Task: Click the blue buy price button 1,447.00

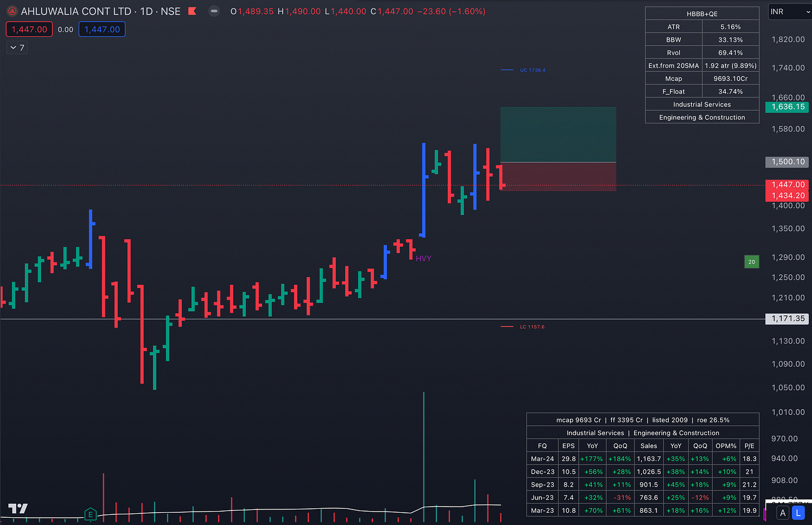Action: pyautogui.click(x=102, y=30)
